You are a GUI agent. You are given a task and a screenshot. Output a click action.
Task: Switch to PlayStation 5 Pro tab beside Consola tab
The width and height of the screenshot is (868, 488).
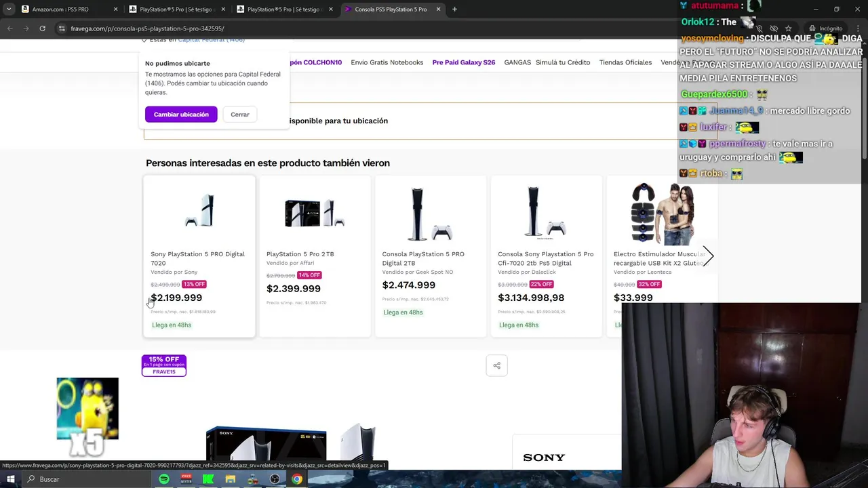tap(284, 9)
